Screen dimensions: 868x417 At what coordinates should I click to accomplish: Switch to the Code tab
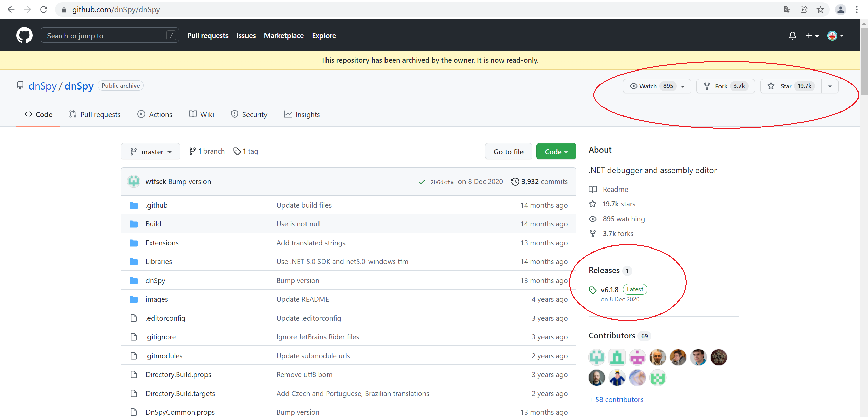[x=38, y=114]
